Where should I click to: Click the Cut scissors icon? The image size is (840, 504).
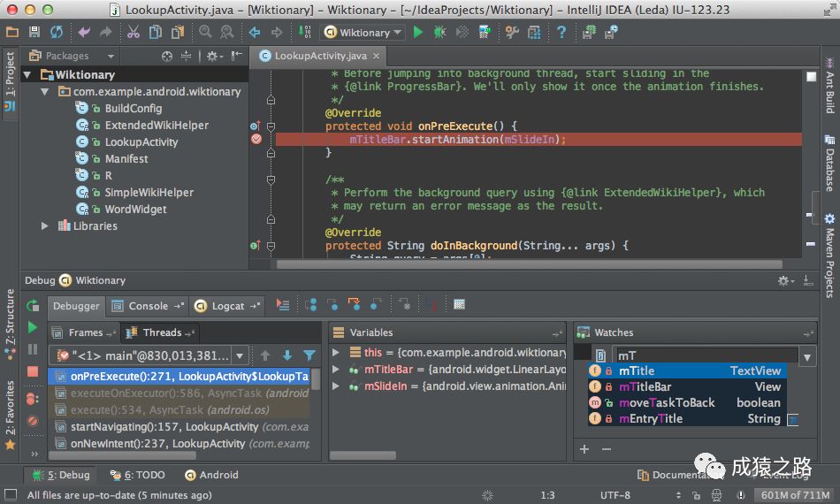click(133, 32)
